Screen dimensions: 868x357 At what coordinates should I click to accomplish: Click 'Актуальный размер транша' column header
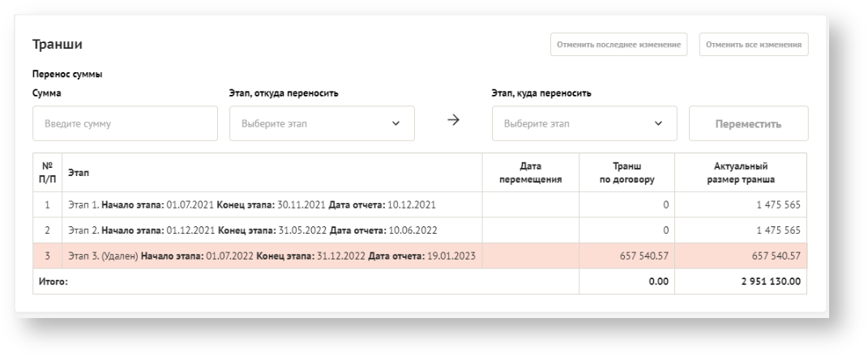click(x=741, y=172)
